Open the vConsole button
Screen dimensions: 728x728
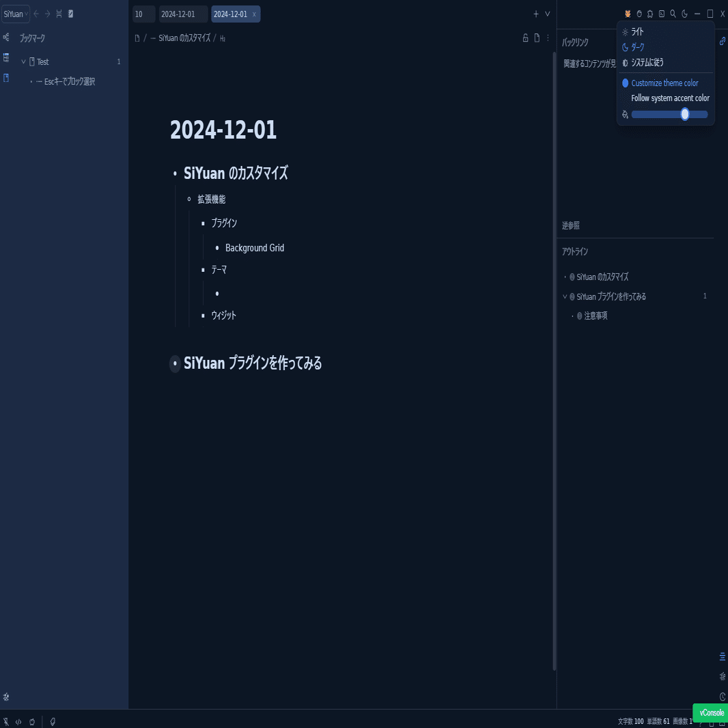(712, 713)
